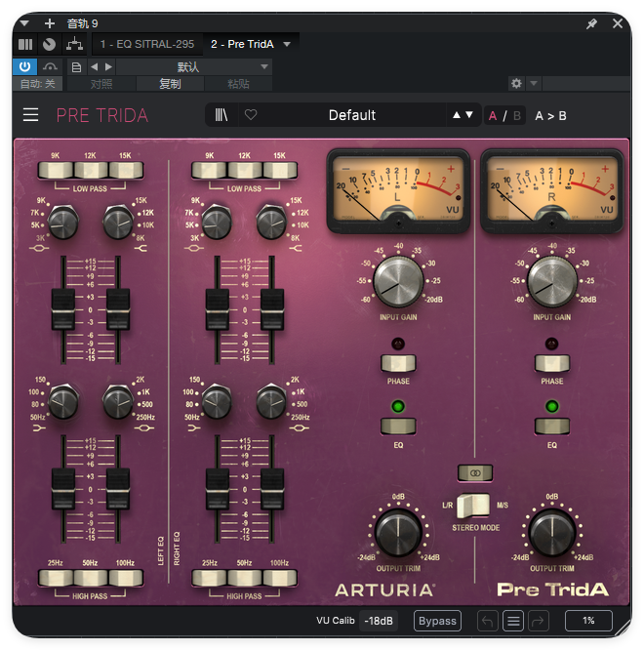Select the 2 - Pre TridA tab
The width and height of the screenshot is (644, 650).
pos(242,44)
